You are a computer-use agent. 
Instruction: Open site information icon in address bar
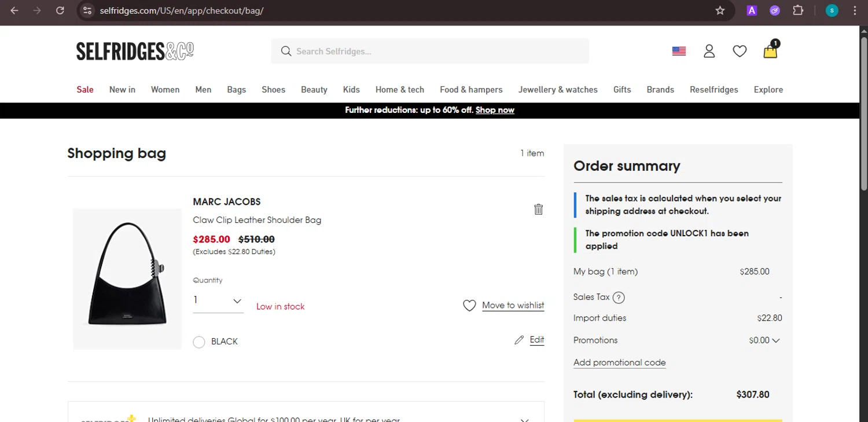click(x=87, y=10)
